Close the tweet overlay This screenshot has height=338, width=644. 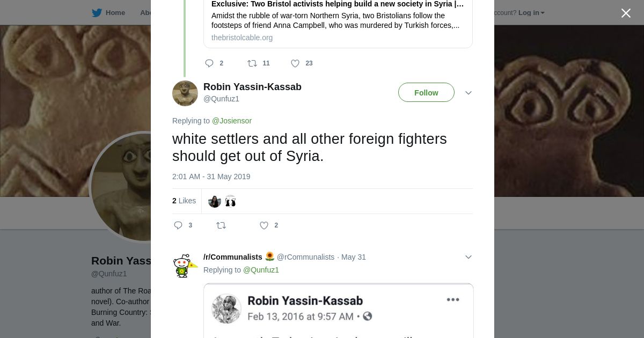tap(626, 13)
